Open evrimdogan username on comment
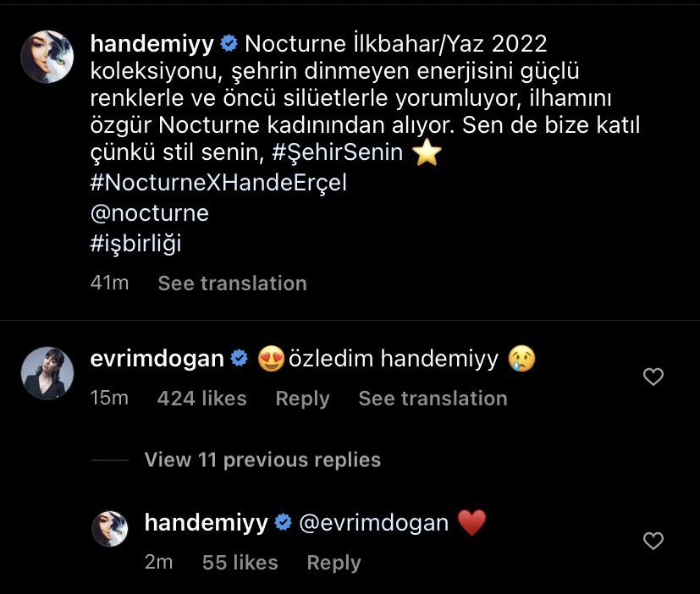The image size is (700, 594). coord(157,359)
